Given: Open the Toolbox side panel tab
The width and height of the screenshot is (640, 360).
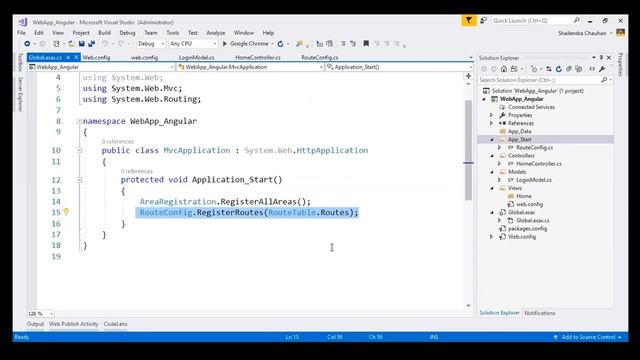Looking at the screenshot, I should pyautogui.click(x=20, y=62).
